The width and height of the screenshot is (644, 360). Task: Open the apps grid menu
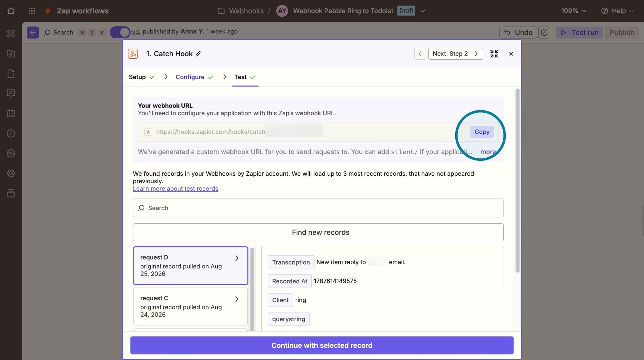[x=32, y=11]
